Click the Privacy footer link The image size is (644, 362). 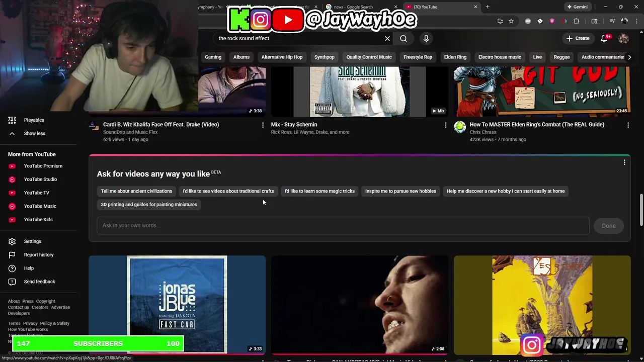point(30,323)
